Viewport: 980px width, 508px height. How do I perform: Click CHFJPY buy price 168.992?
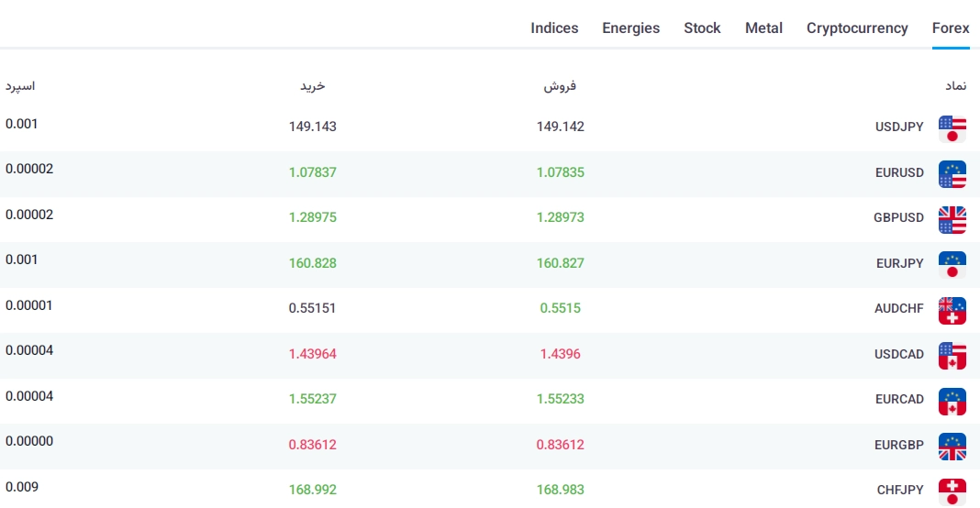click(x=313, y=490)
